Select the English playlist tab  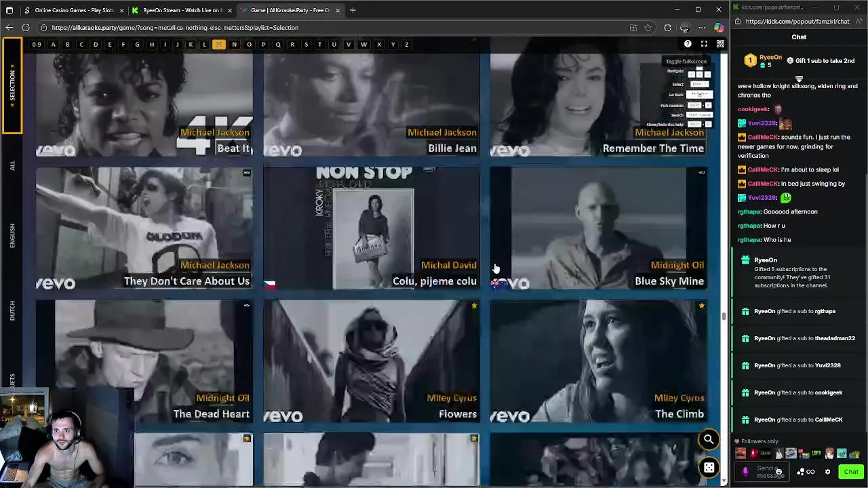(x=12, y=235)
